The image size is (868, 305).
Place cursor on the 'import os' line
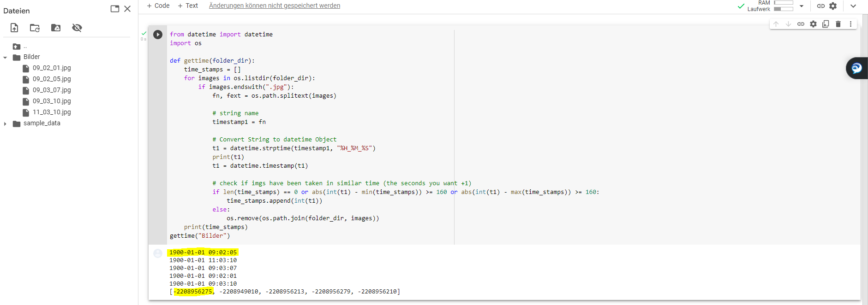click(186, 43)
